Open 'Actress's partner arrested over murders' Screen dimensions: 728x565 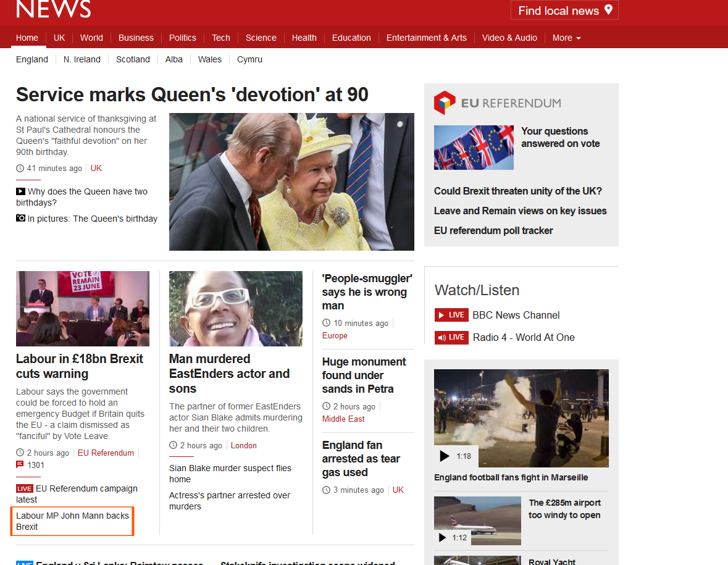(230, 500)
